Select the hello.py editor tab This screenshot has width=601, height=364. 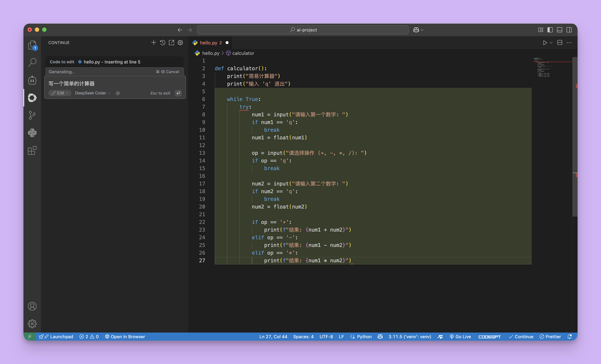click(211, 43)
